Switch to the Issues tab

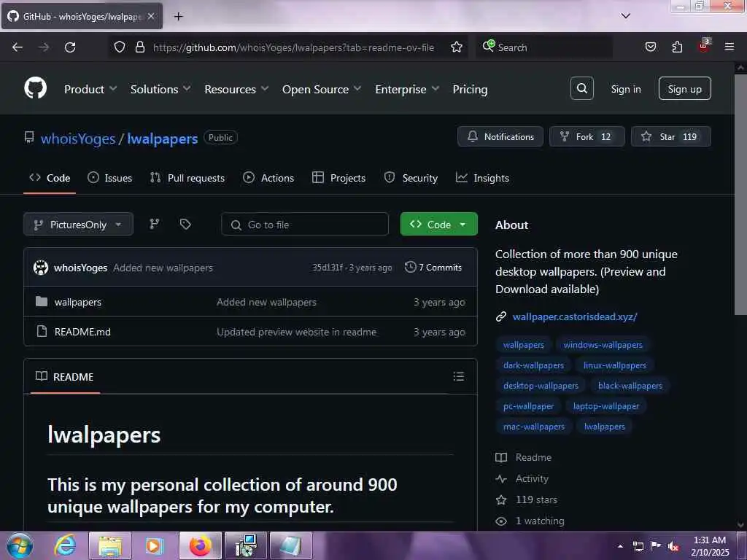click(x=109, y=178)
